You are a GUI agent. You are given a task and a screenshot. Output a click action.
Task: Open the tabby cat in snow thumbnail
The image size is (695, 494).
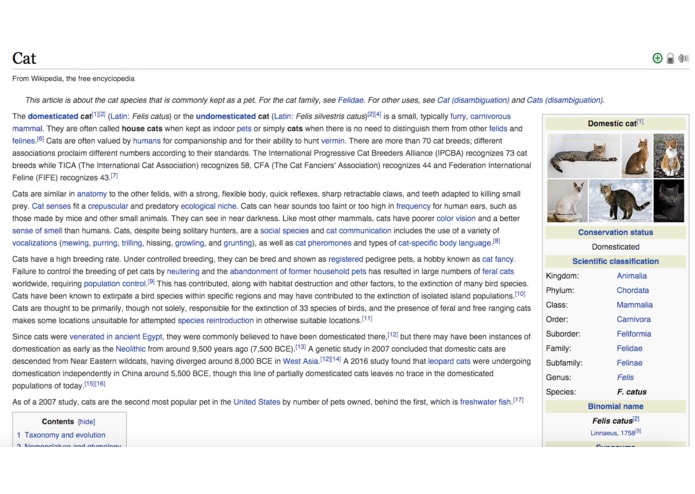[x=621, y=201]
